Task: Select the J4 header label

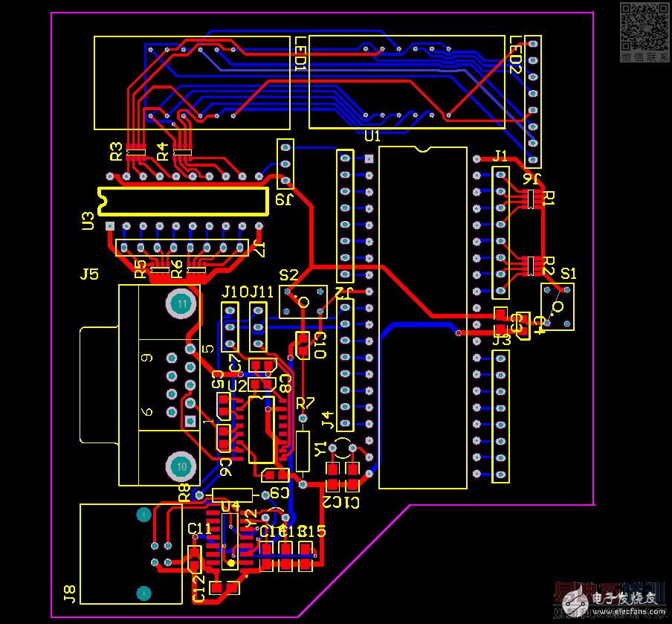Action: pyautogui.click(x=328, y=420)
